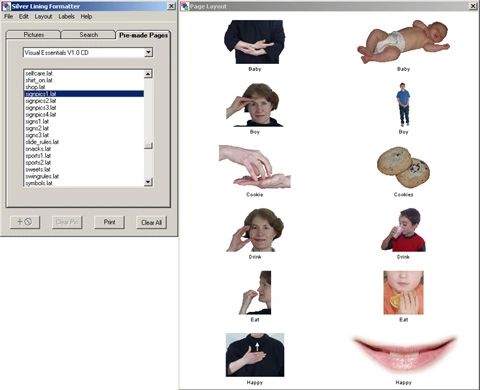Click the file list scroll up arrow

(148, 74)
